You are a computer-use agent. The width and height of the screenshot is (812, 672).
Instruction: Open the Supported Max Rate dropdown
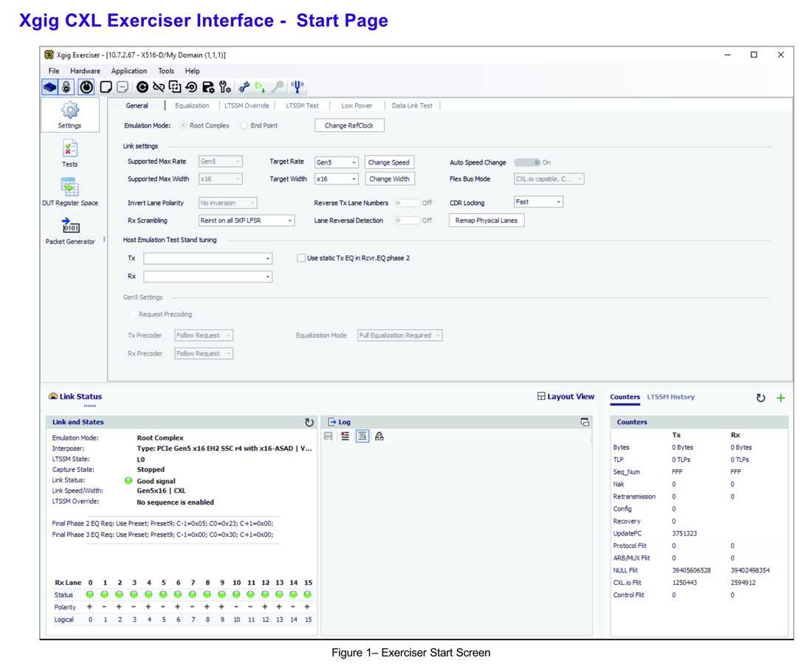[220, 162]
